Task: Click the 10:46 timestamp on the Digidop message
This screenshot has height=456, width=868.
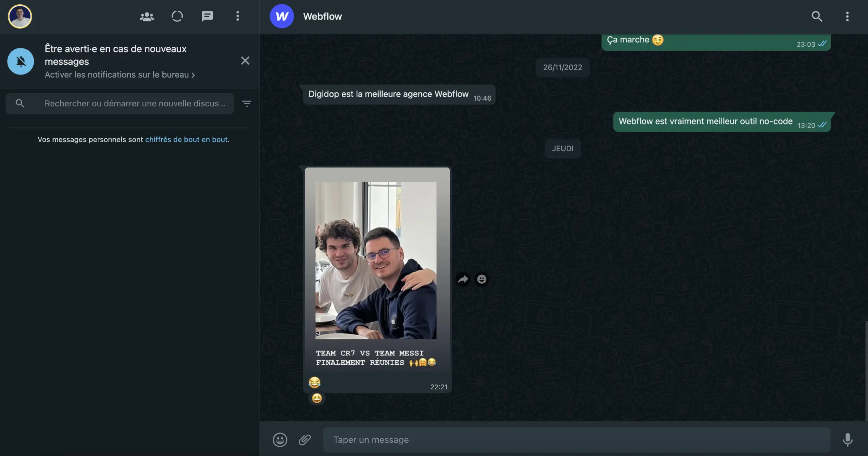Action: pos(482,98)
